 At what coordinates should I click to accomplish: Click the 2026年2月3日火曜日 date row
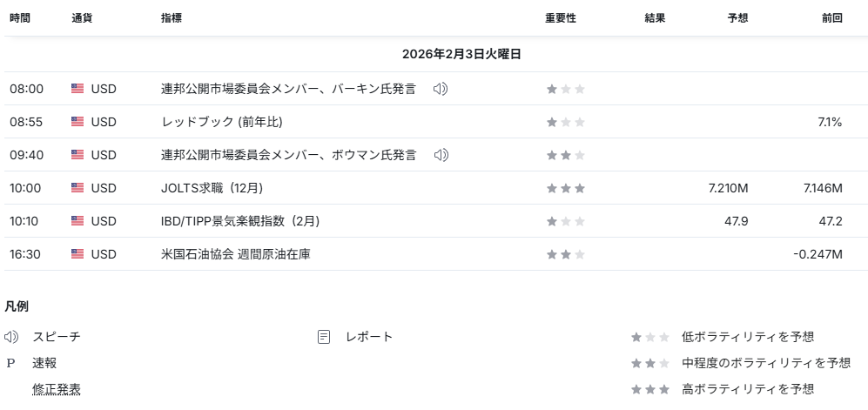click(461, 54)
